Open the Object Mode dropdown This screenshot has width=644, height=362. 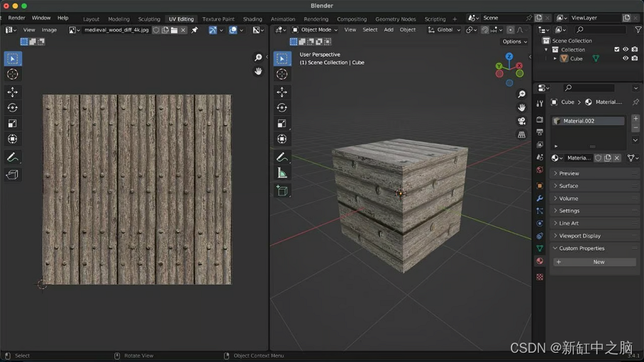click(x=315, y=29)
